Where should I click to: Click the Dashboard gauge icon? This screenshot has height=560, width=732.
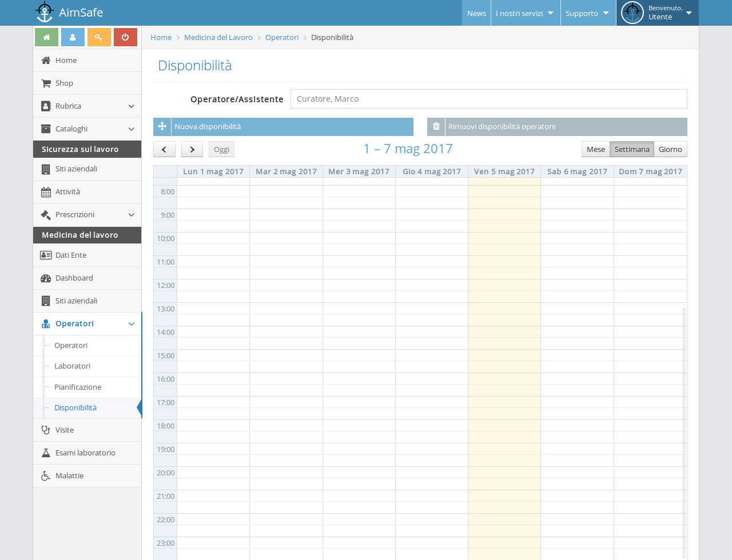[x=46, y=278]
